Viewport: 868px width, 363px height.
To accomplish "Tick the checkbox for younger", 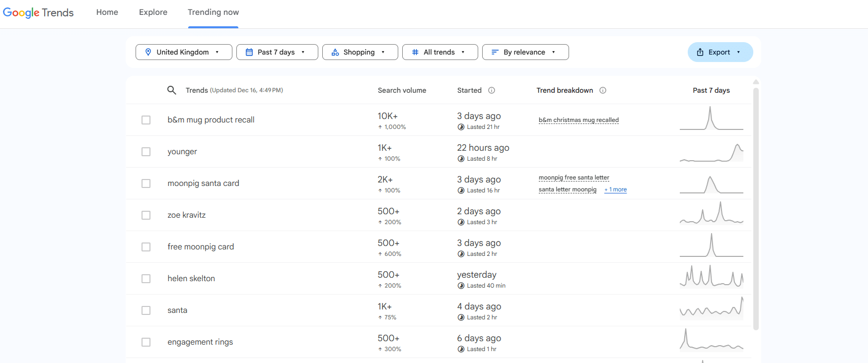I will click(x=146, y=152).
